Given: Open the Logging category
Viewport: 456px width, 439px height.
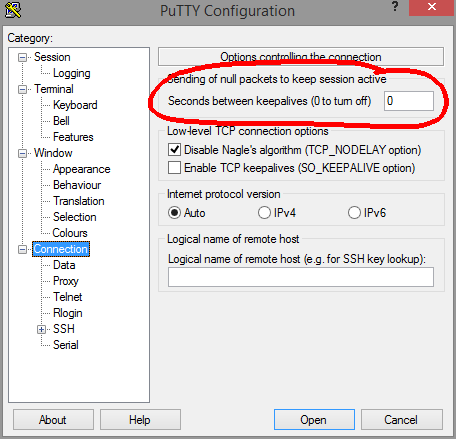Looking at the screenshot, I should (x=72, y=73).
